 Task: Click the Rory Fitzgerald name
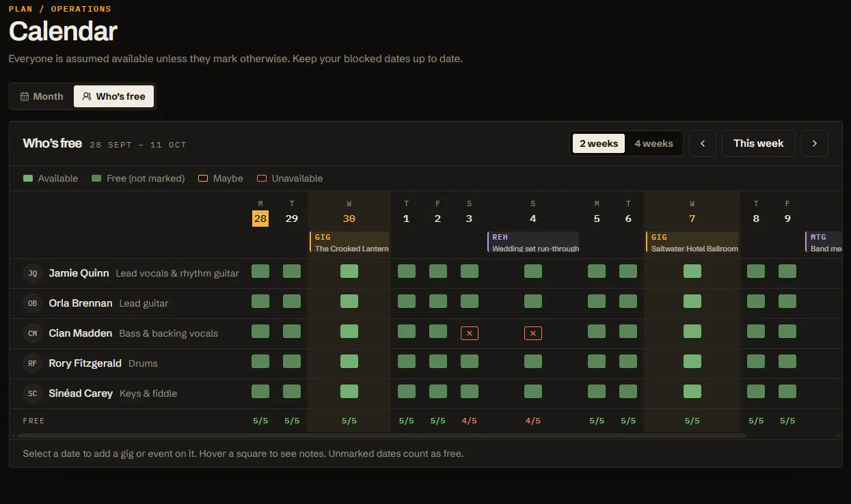85,363
